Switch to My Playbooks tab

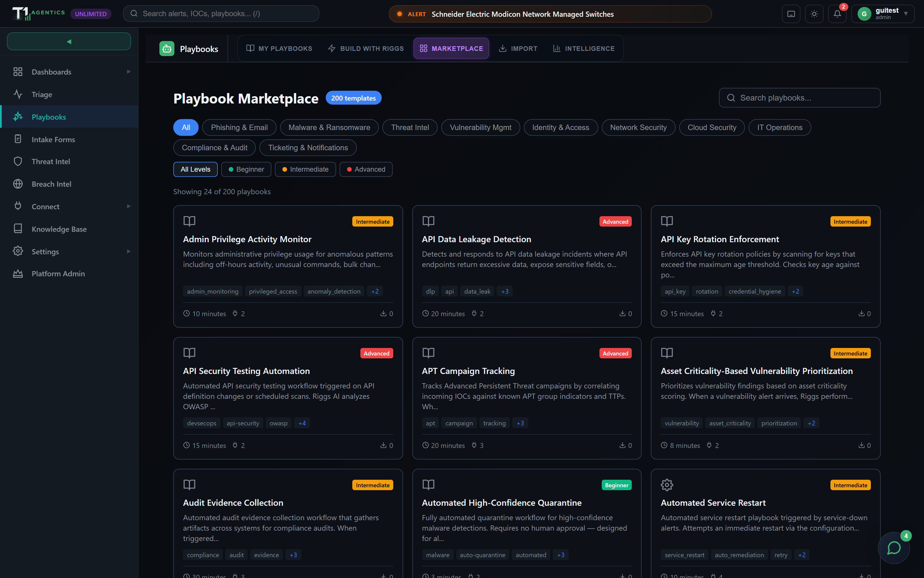[279, 49]
